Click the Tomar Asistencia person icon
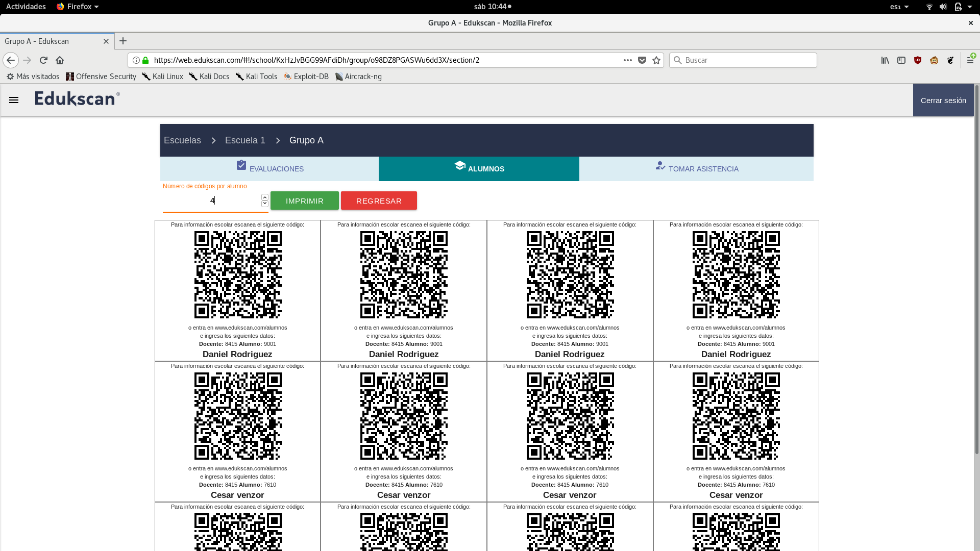The image size is (980, 551). 660,166
